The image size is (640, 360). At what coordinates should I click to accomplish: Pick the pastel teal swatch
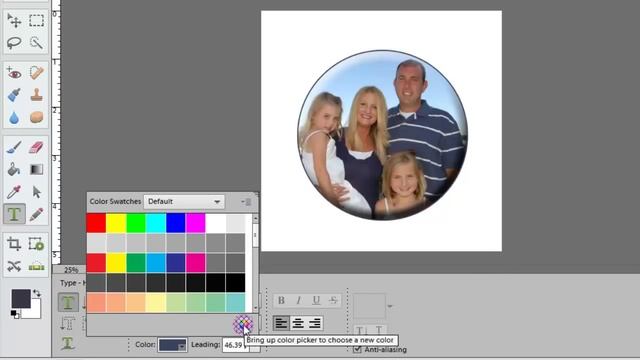(x=236, y=302)
